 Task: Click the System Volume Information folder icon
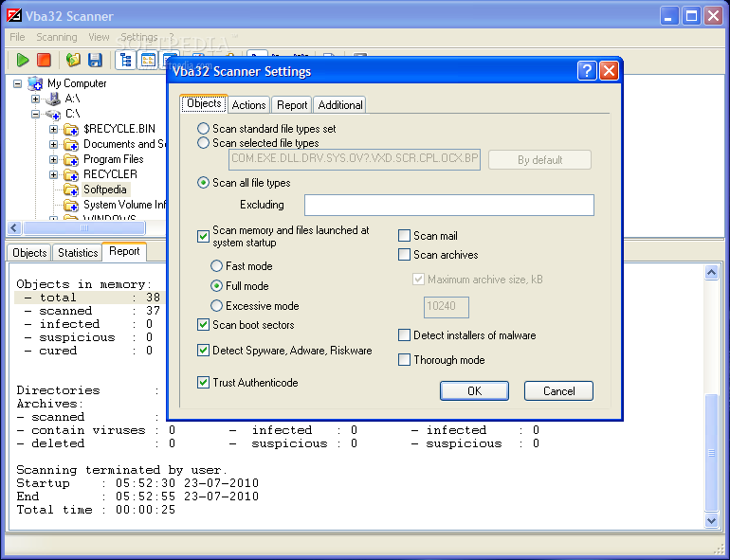tap(71, 205)
